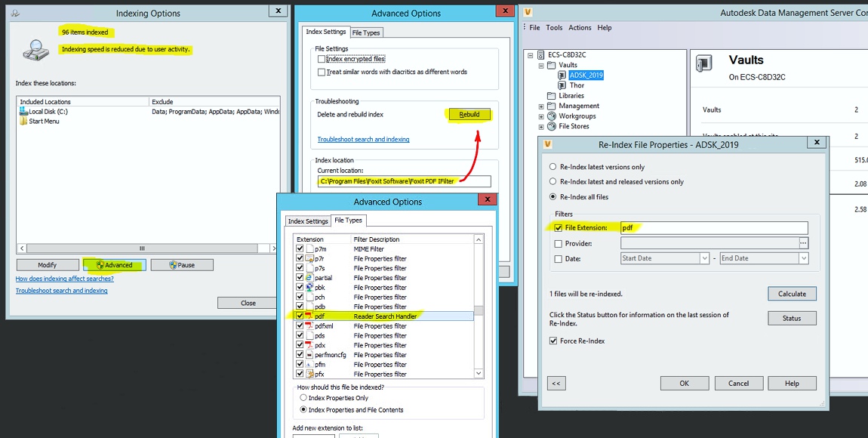This screenshot has width=868, height=438.
Task: Click the File Stores icon in the tree
Action: (x=551, y=126)
